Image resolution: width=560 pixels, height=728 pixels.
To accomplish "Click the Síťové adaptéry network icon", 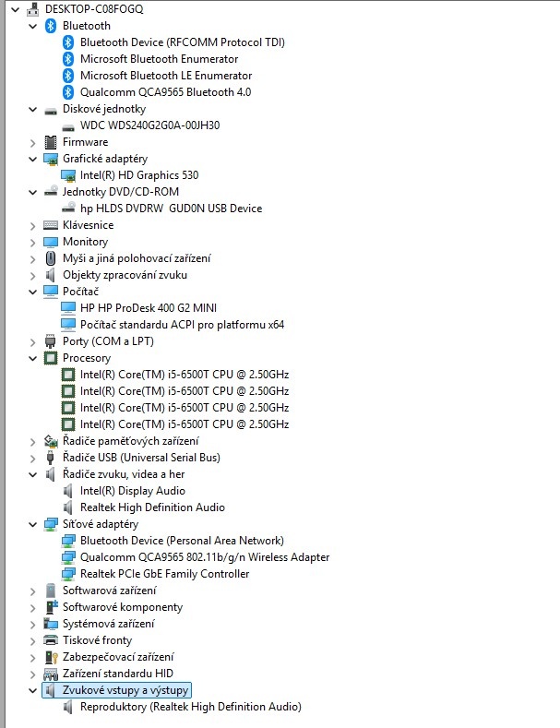I will click(51, 524).
